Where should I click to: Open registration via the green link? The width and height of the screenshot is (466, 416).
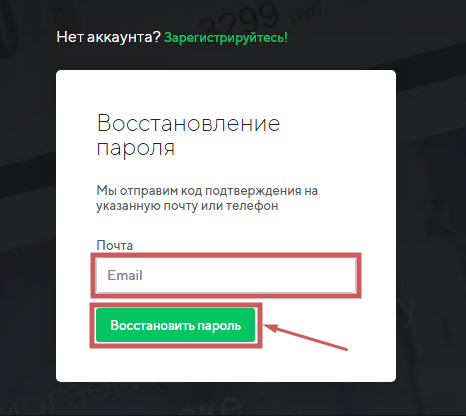pyautogui.click(x=226, y=37)
